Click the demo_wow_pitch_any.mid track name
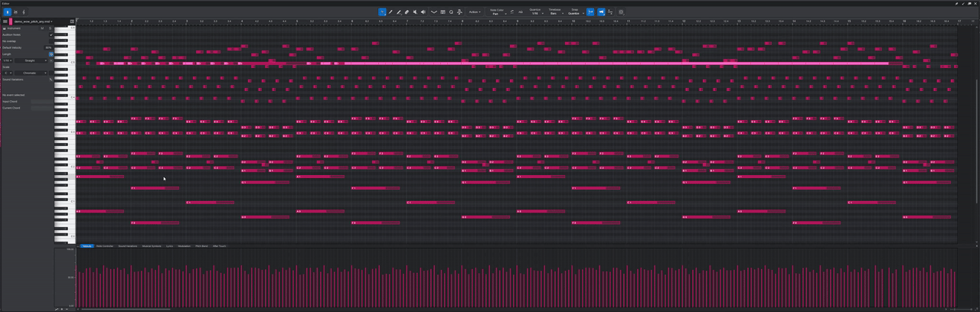 (32, 21)
